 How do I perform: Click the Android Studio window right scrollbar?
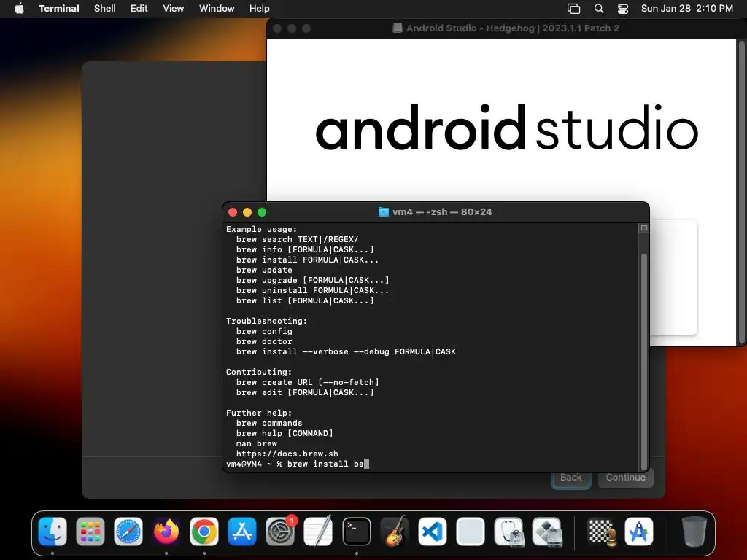[x=741, y=192]
